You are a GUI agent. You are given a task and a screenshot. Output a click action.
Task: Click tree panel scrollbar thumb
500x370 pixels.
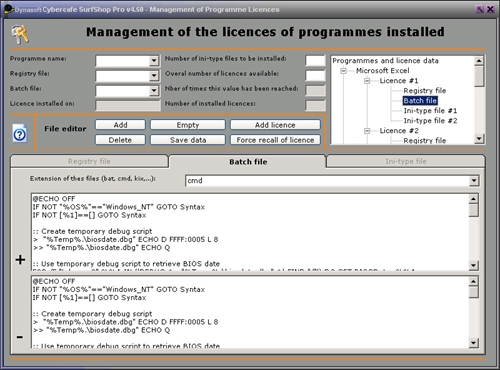(479, 76)
